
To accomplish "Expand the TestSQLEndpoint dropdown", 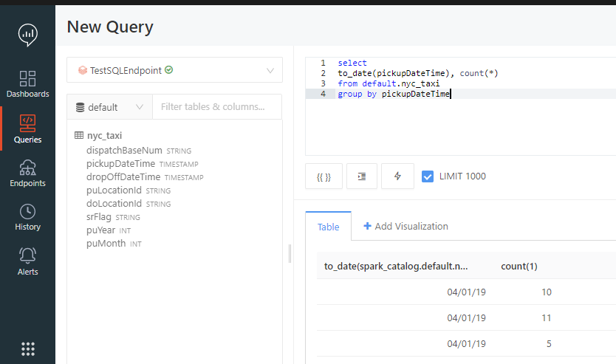I will coord(174,70).
